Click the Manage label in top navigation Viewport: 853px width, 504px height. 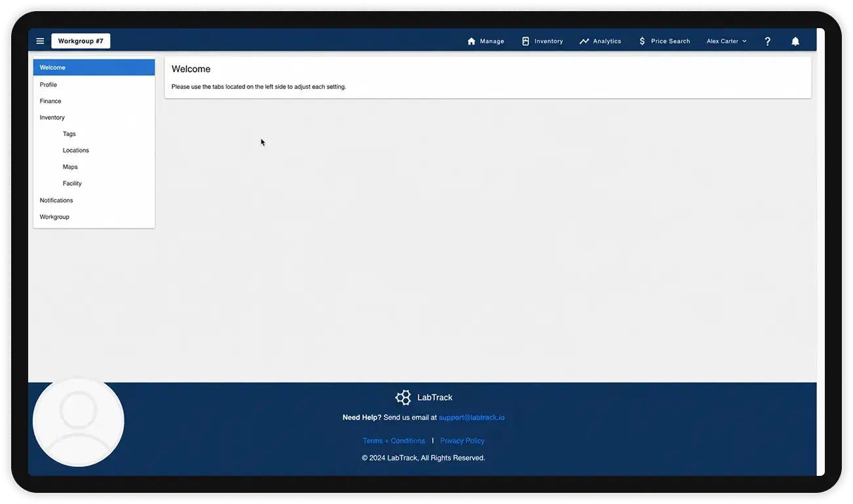pos(492,41)
